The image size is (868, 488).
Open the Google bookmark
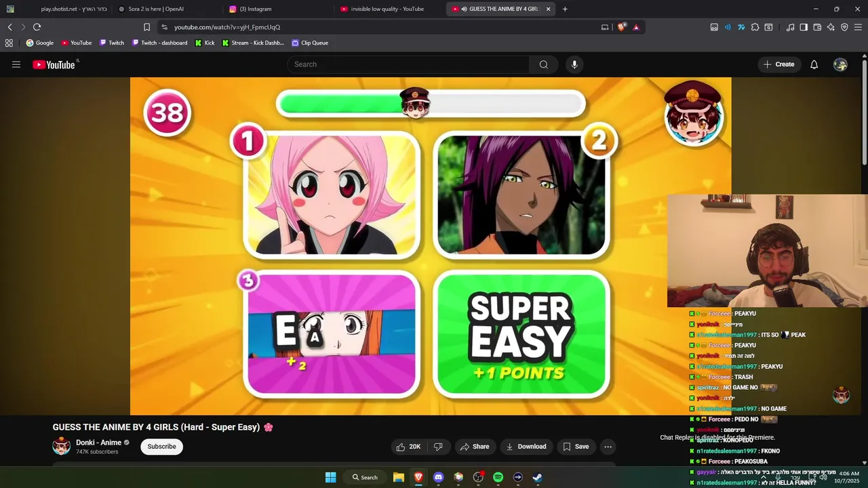click(39, 43)
